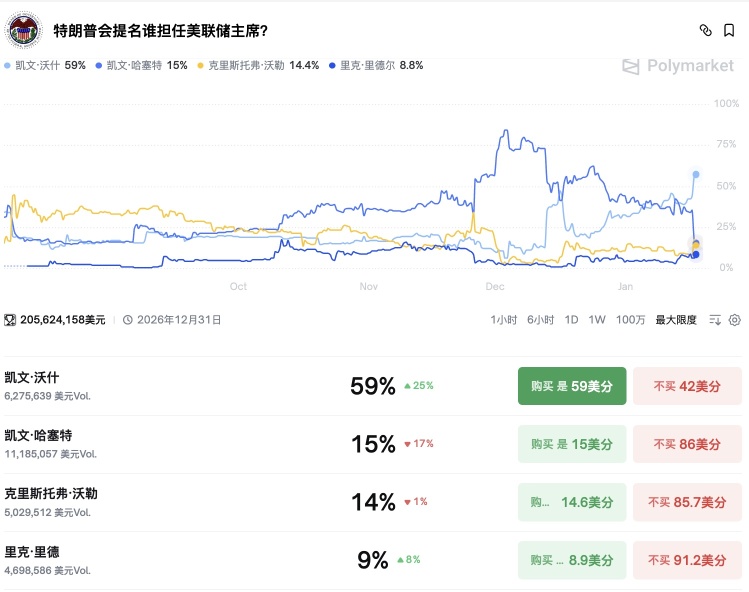Buy Yes for 凯文·沃什 at 59美分
The image size is (749, 592).
click(x=572, y=386)
